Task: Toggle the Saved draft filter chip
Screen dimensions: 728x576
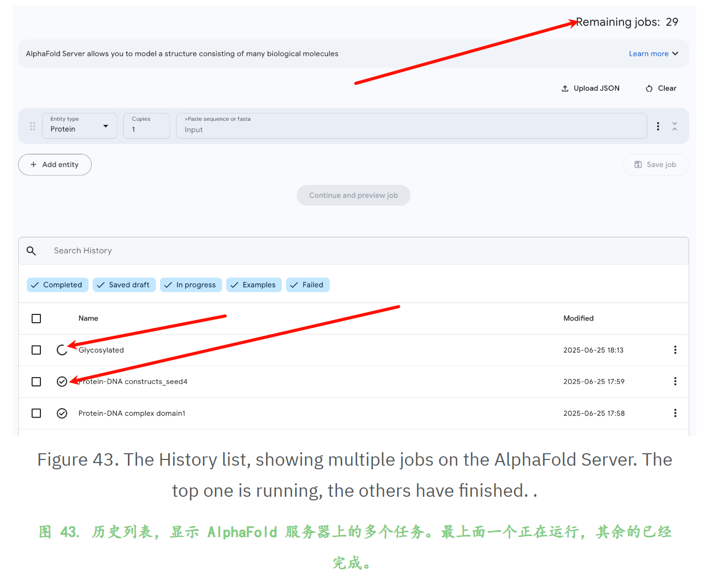Action: [124, 285]
